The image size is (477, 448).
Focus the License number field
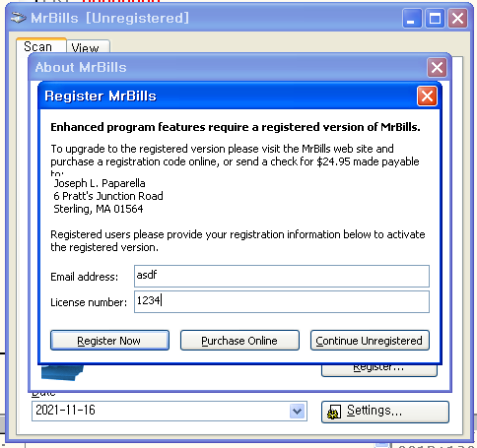[282, 301]
